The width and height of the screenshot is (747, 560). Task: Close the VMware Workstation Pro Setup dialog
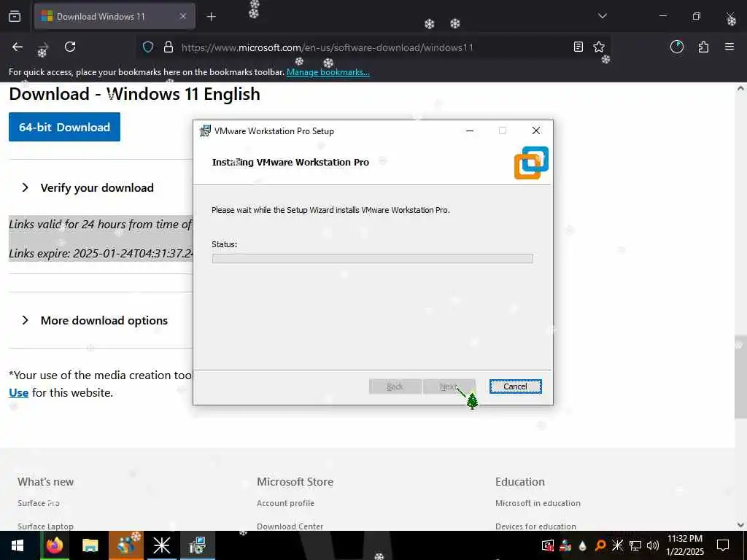point(536,131)
